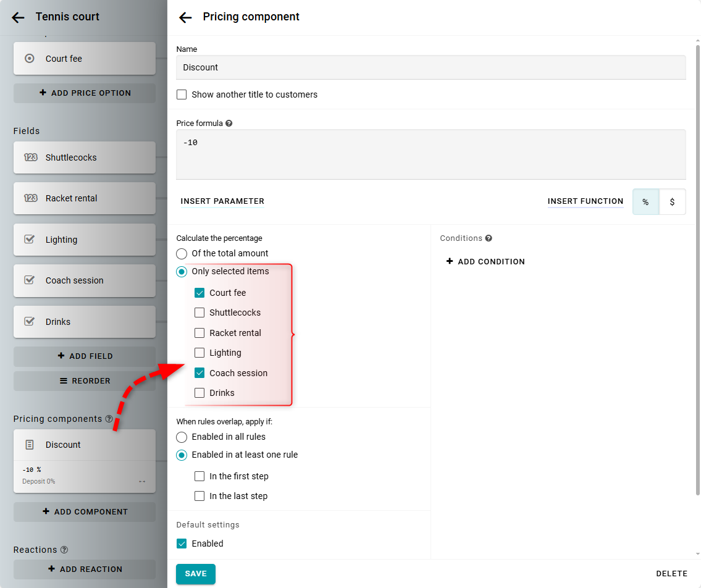The width and height of the screenshot is (701, 588).
Task: Click the Conditions help question mark icon
Action: click(489, 238)
